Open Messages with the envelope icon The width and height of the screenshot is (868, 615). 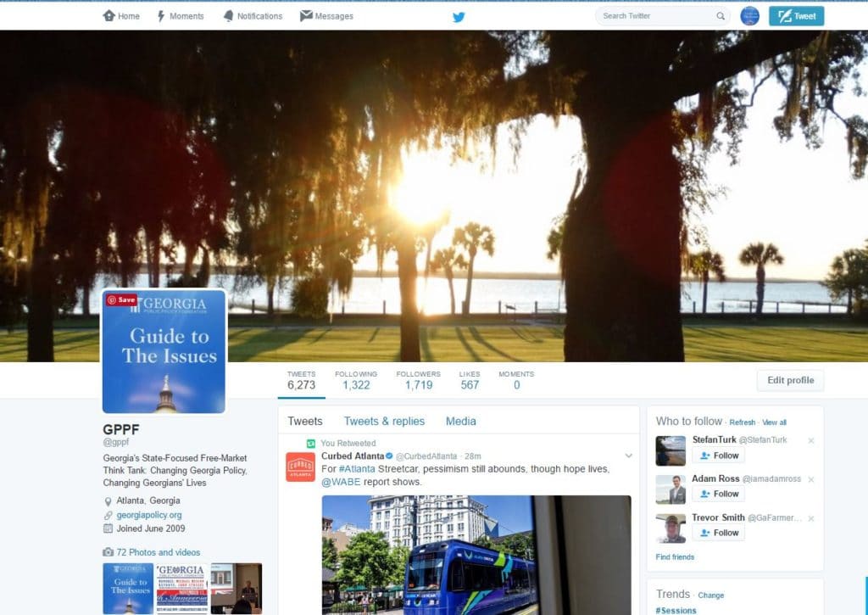pos(326,16)
